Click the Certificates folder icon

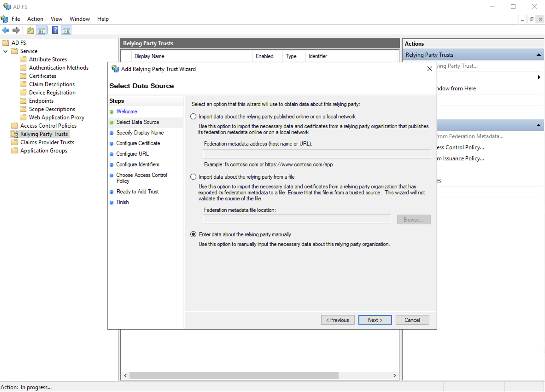coord(23,76)
